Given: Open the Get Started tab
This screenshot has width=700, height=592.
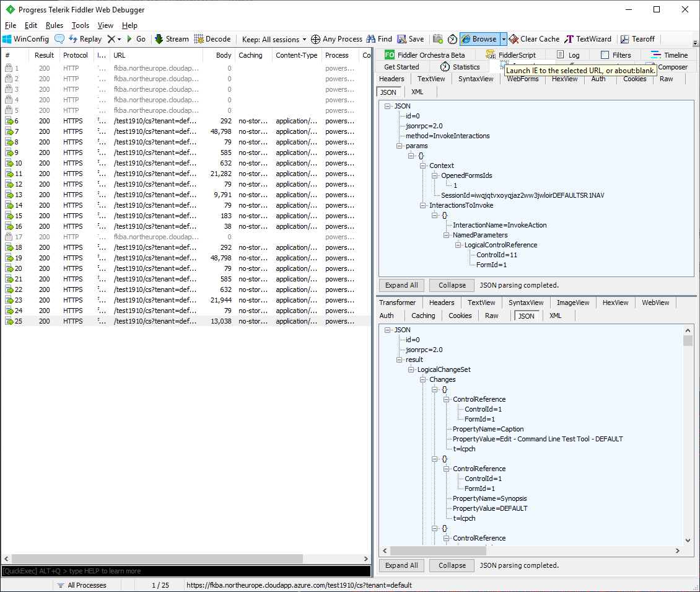Looking at the screenshot, I should tap(401, 66).
